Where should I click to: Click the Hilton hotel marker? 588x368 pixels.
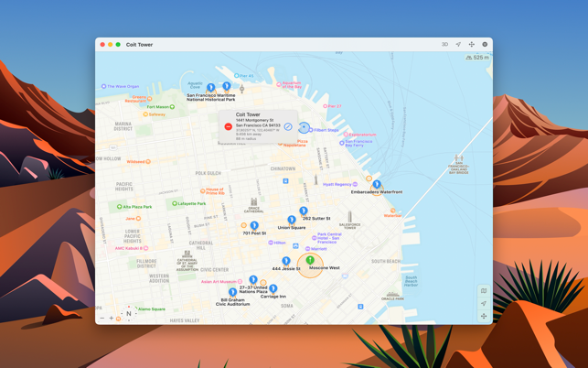click(x=271, y=243)
